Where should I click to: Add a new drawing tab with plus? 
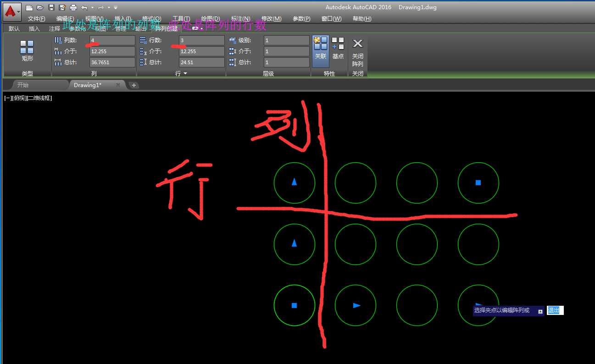coord(133,85)
